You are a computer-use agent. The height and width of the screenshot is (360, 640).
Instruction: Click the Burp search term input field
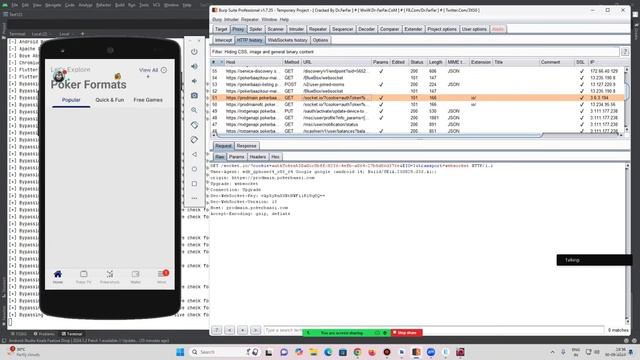pos(434,330)
